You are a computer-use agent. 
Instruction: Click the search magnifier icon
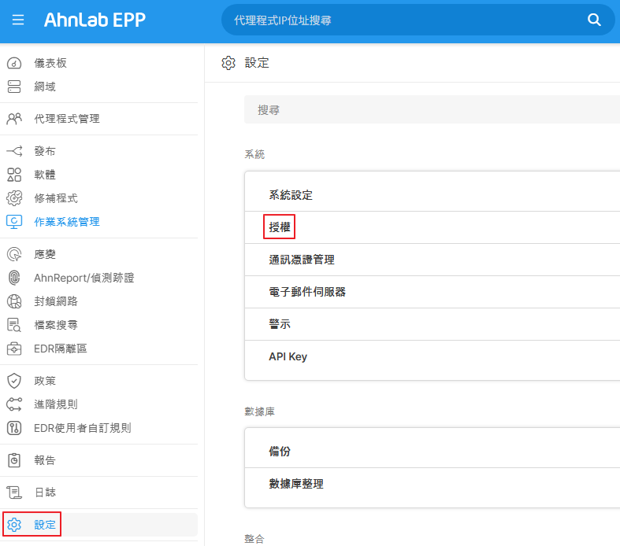coord(594,20)
